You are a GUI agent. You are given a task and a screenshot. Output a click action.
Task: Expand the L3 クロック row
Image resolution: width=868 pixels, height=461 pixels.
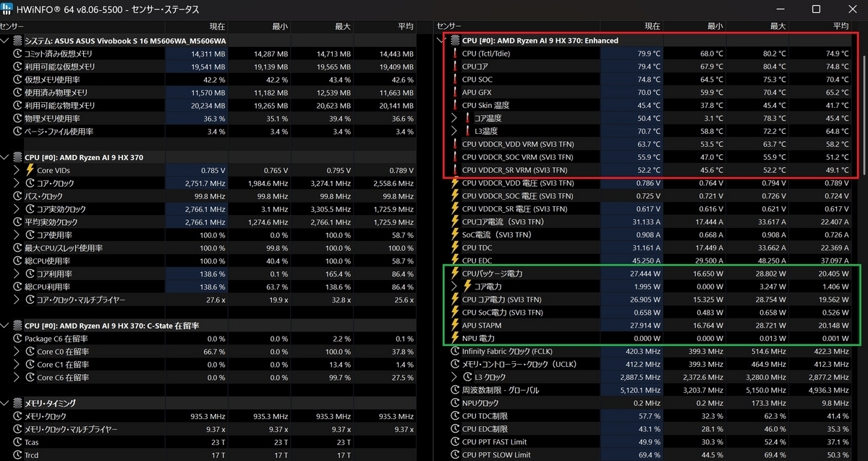[454, 377]
